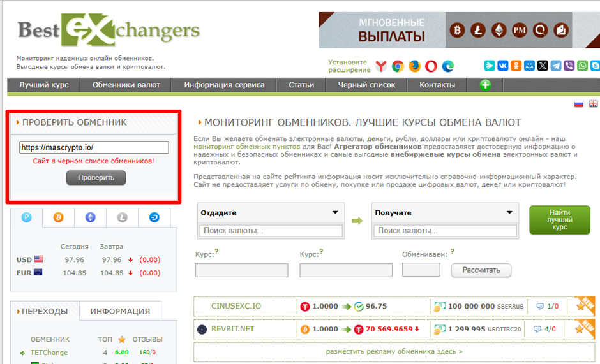The width and height of the screenshot is (600, 364).
Task: Install the Chrome extension
Action: (398, 66)
